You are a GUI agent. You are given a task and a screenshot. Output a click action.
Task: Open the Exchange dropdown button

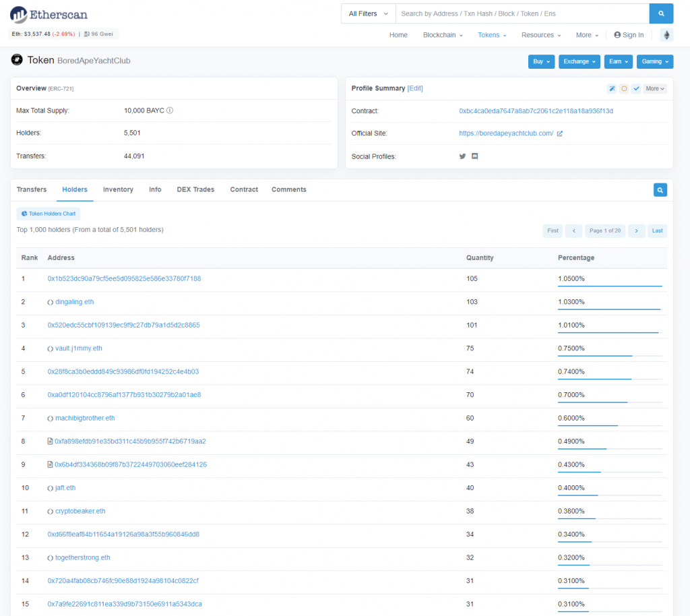click(x=579, y=61)
